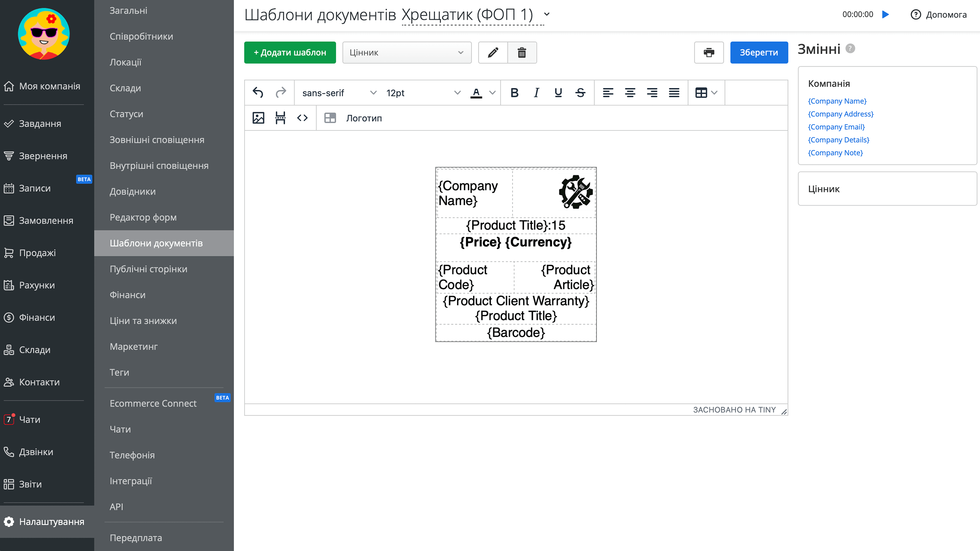The height and width of the screenshot is (551, 980).
Task: Open the Цінник template dropdown
Action: [407, 52]
